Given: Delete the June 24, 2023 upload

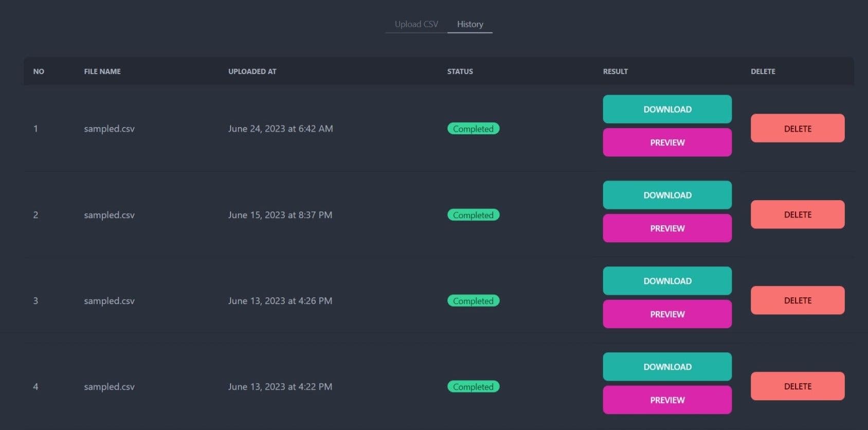Looking at the screenshot, I should 797,129.
